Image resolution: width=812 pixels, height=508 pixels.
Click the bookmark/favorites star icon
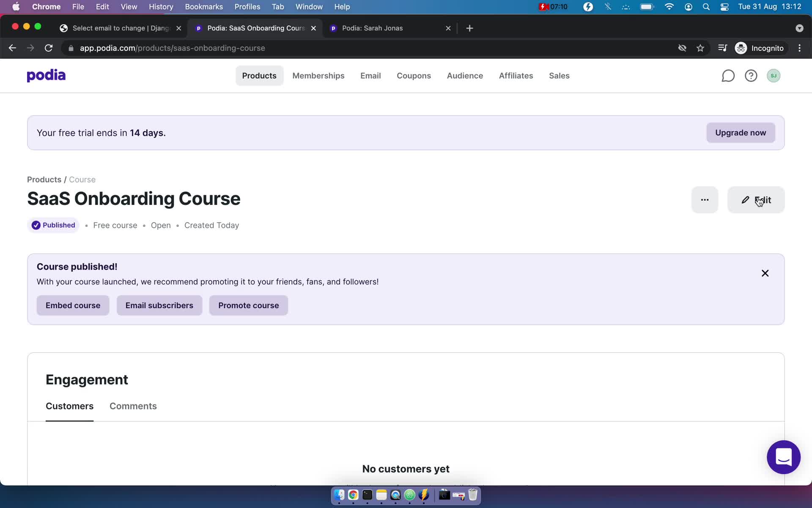(x=700, y=47)
